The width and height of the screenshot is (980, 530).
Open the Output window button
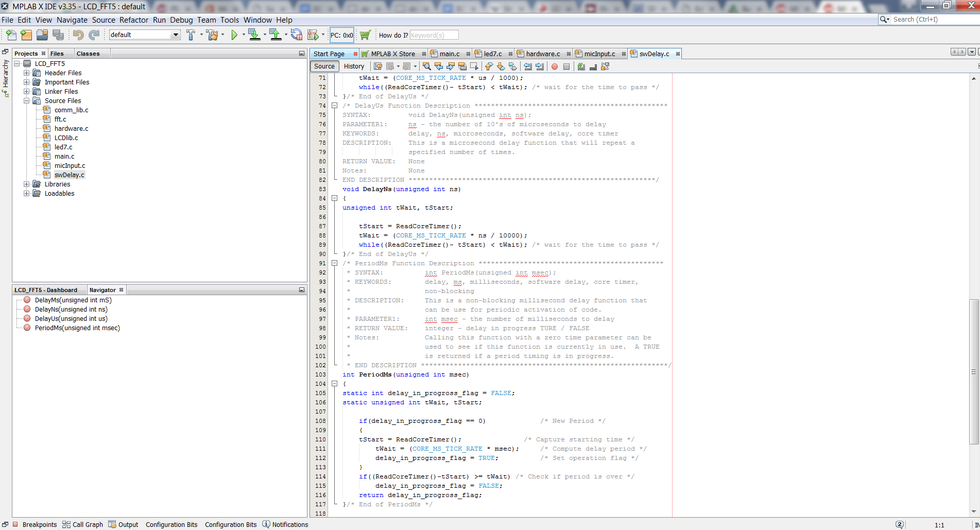123,524
